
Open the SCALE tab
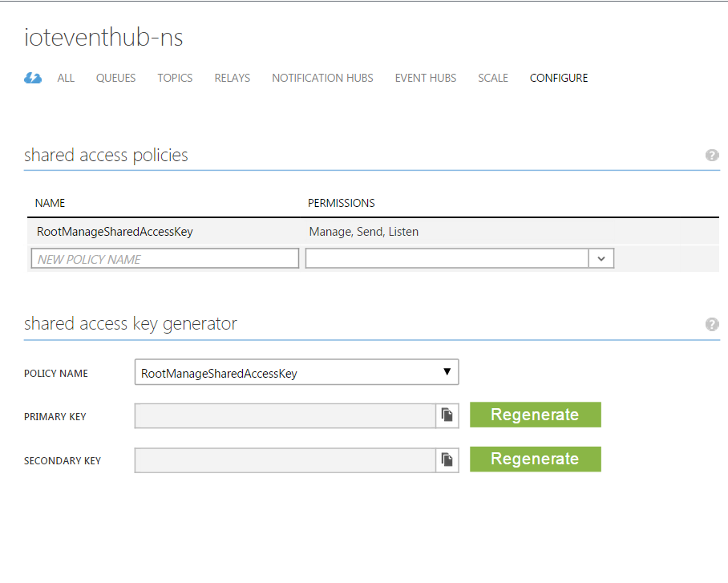[x=493, y=78]
